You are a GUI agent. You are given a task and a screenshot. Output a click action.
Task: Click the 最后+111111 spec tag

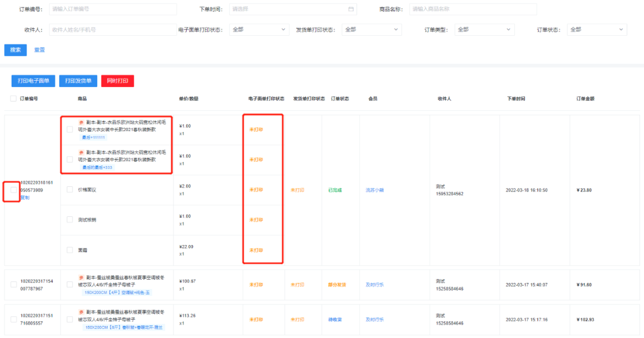coord(94,137)
